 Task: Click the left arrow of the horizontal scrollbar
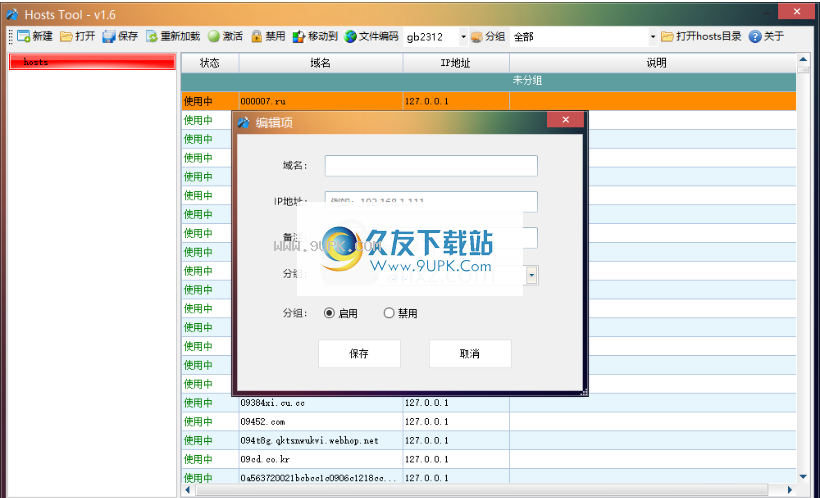coord(188,490)
